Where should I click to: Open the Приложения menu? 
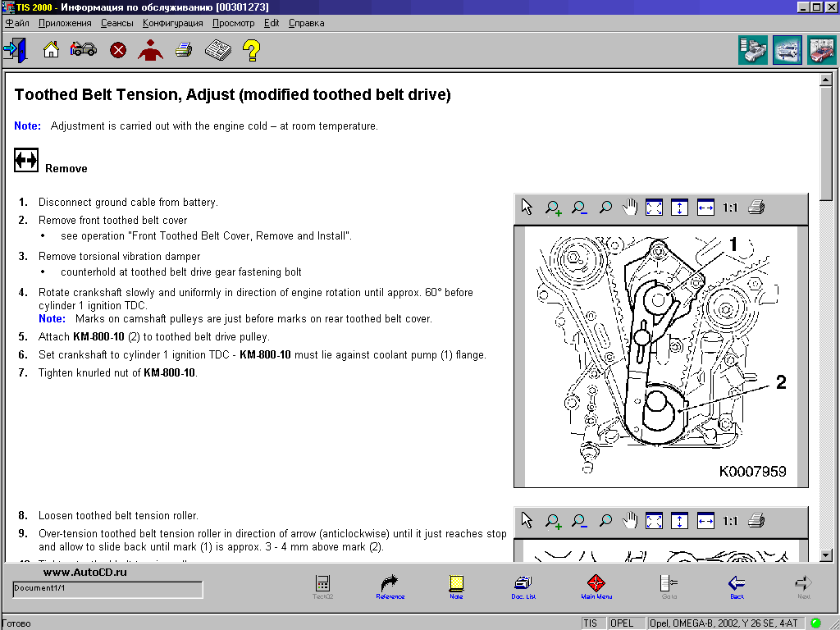pyautogui.click(x=65, y=23)
